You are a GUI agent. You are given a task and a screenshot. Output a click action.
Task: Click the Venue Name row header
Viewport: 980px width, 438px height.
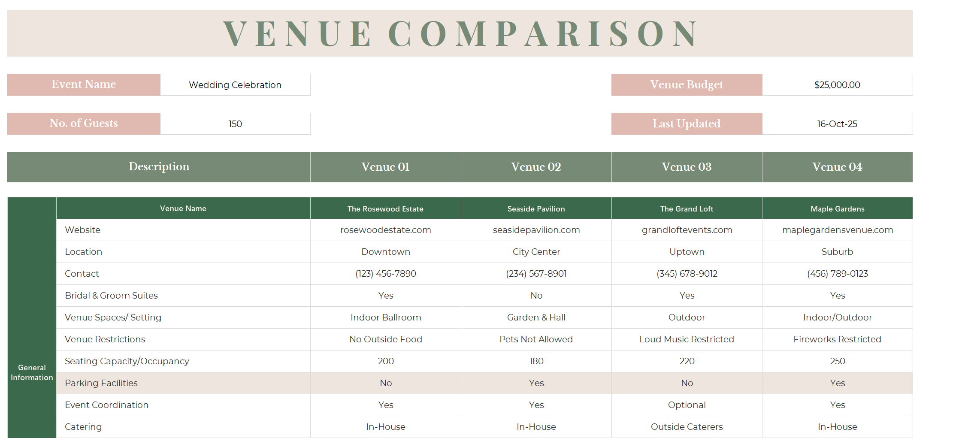[x=183, y=208]
